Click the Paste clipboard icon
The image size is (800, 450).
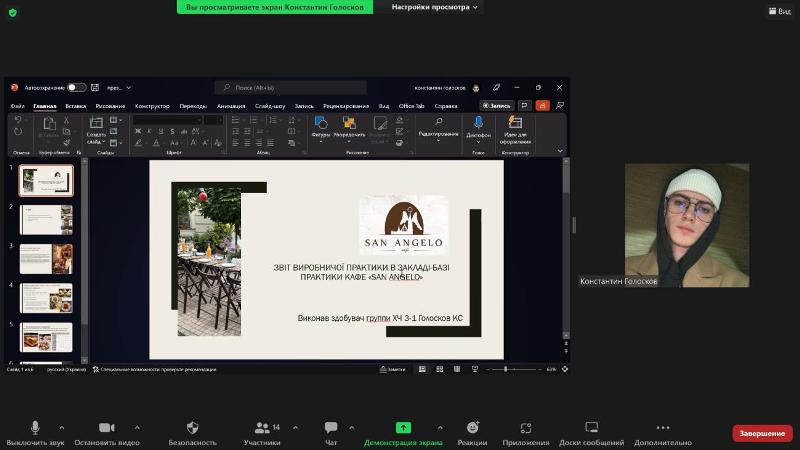point(49,123)
